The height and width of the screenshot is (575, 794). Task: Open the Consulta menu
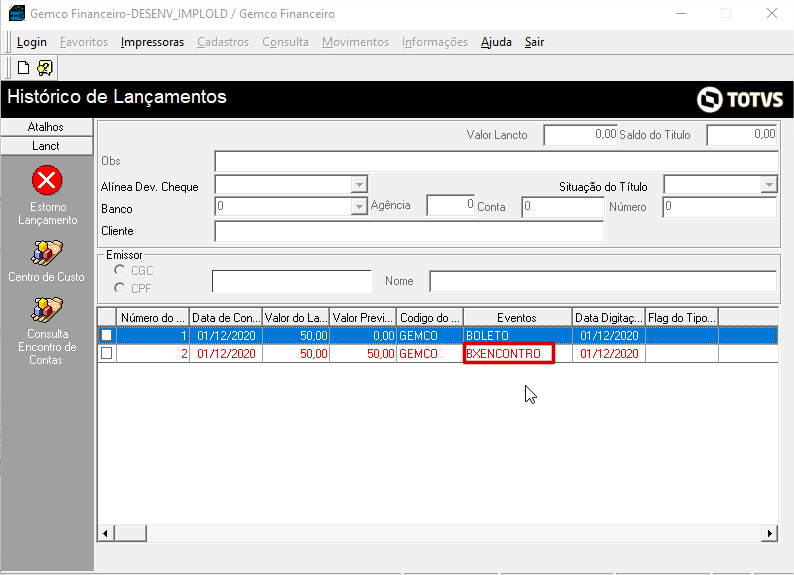(x=286, y=42)
